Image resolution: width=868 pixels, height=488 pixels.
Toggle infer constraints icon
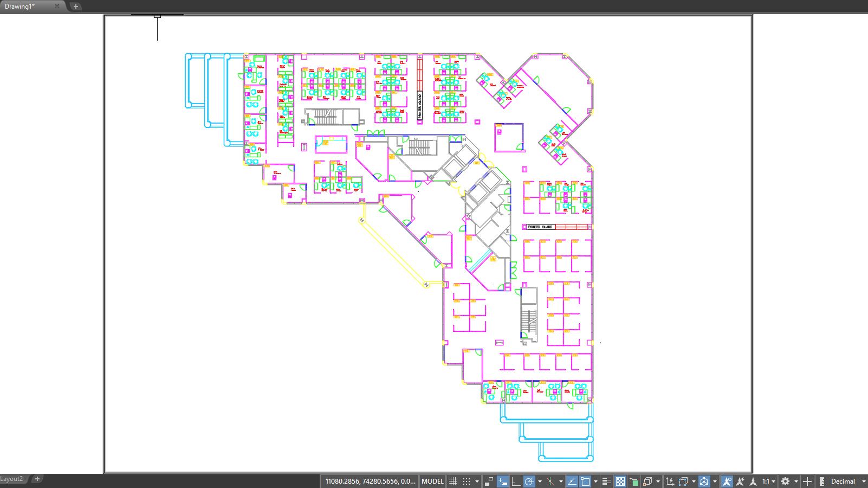489,481
